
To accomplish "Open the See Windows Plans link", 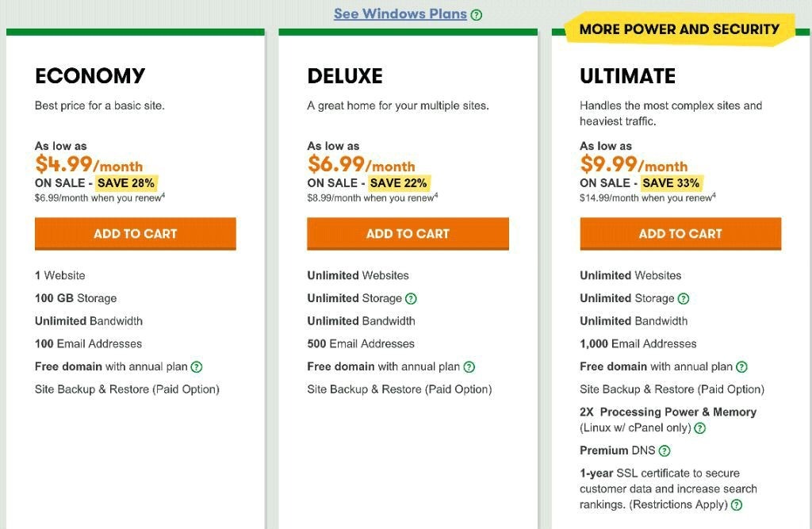I will coord(400,14).
